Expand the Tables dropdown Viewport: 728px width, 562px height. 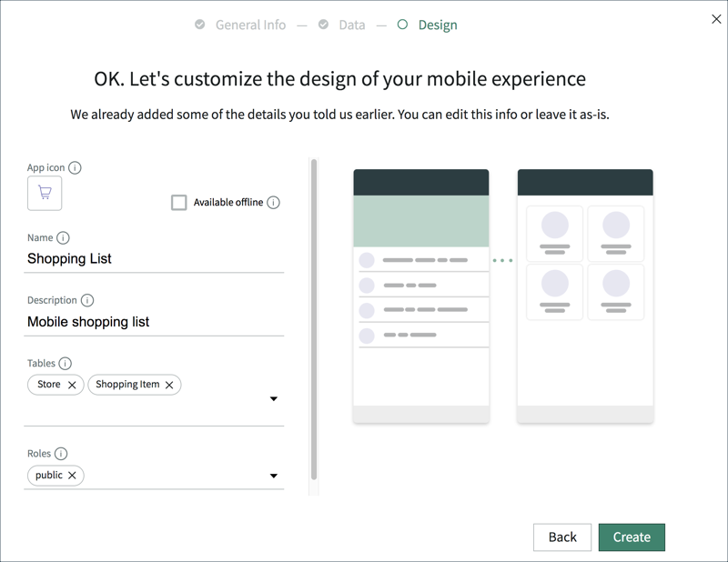coord(273,398)
